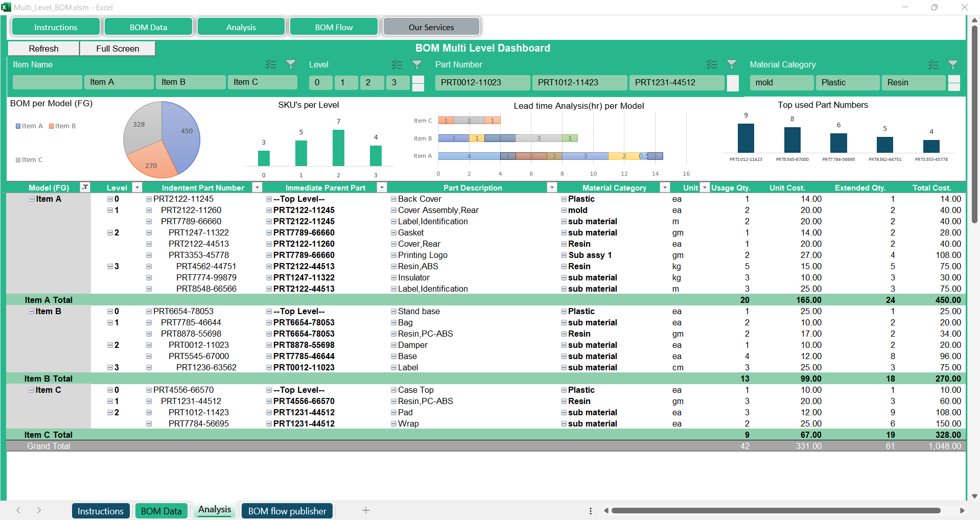Click the horizontal scrollbar at bottom

coord(775,510)
